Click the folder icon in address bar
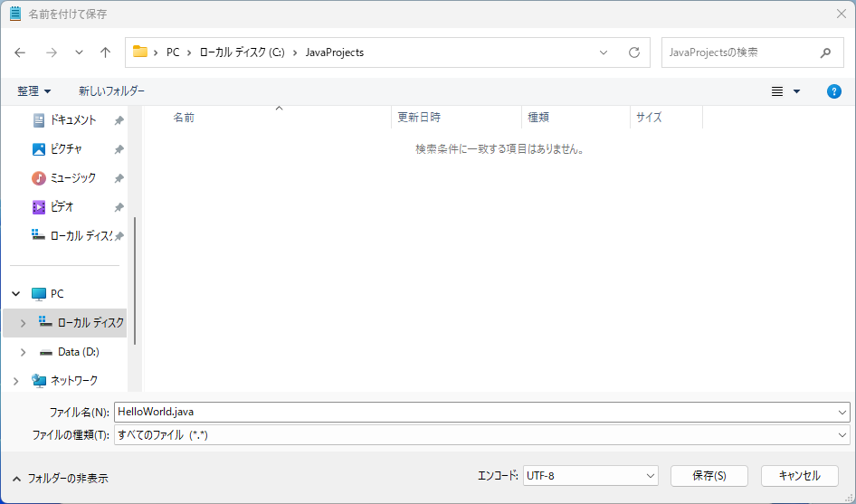 click(x=140, y=52)
